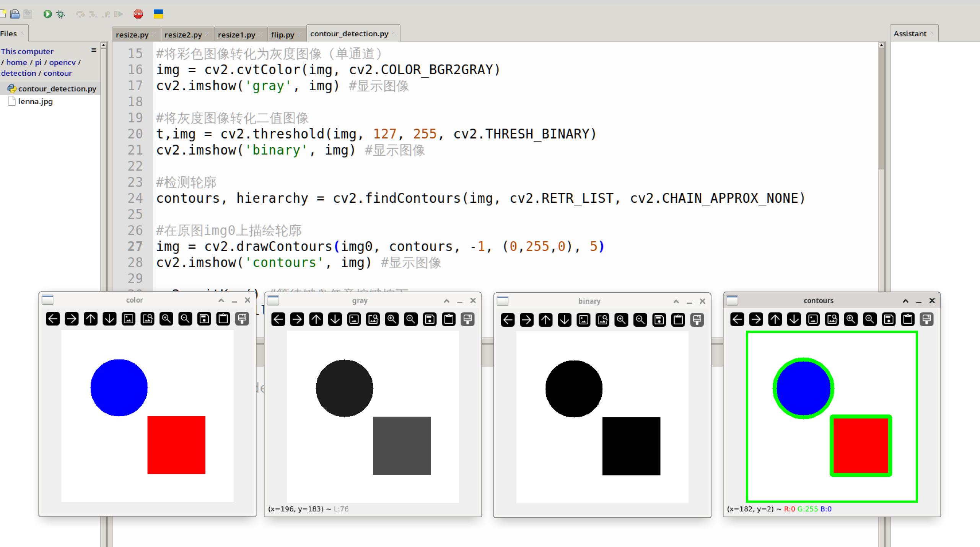This screenshot has width=980, height=547.
Task: Open window menu of the contours window
Action: pyautogui.click(x=732, y=301)
